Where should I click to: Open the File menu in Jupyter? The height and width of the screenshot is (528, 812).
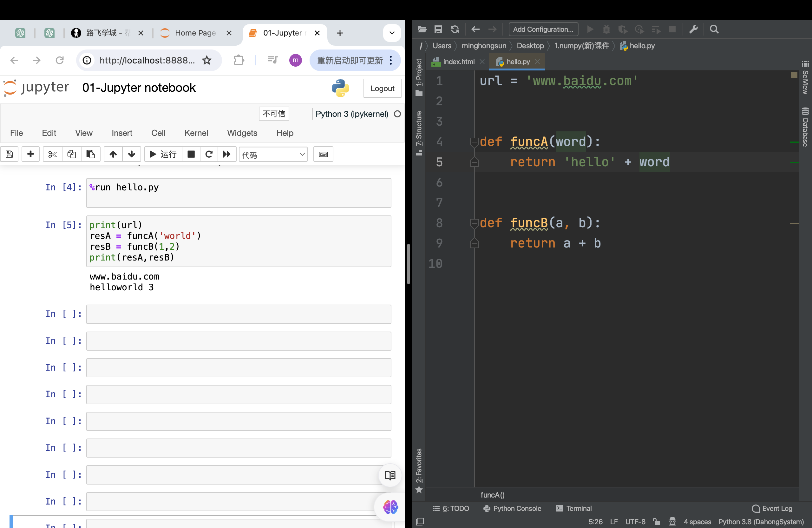click(x=16, y=133)
